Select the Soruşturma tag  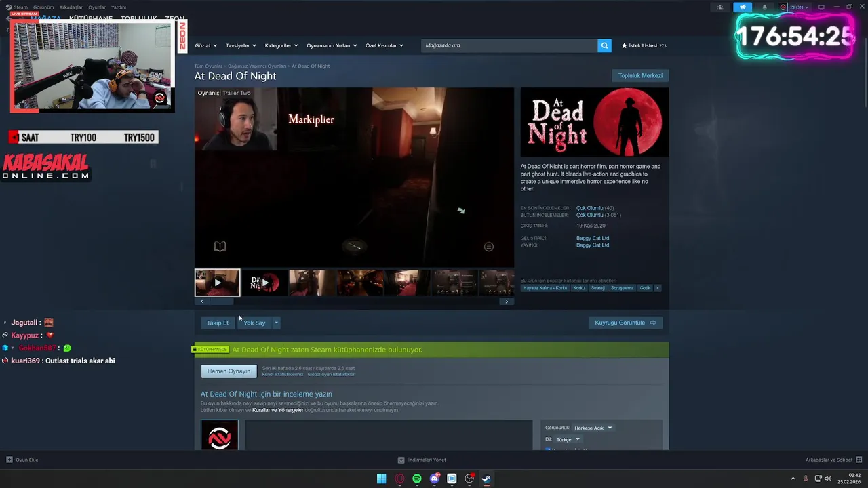622,288
